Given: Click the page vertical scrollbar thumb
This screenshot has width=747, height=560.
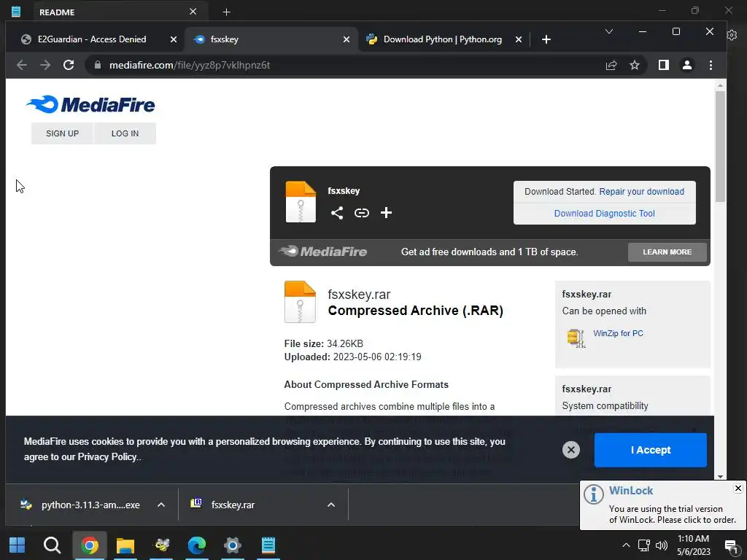Looking at the screenshot, I should point(720,146).
